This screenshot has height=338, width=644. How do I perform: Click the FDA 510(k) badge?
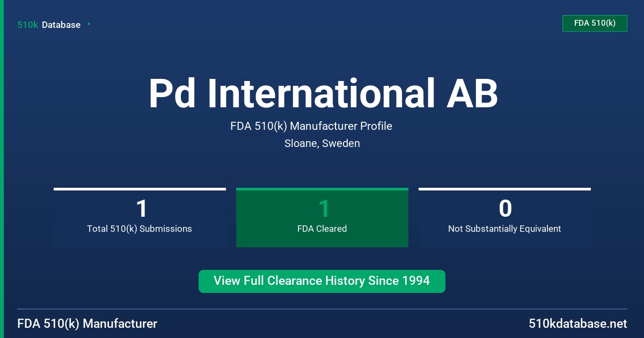point(595,24)
